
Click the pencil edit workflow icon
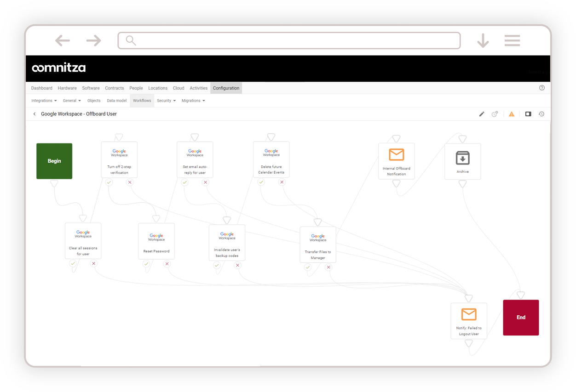point(482,114)
